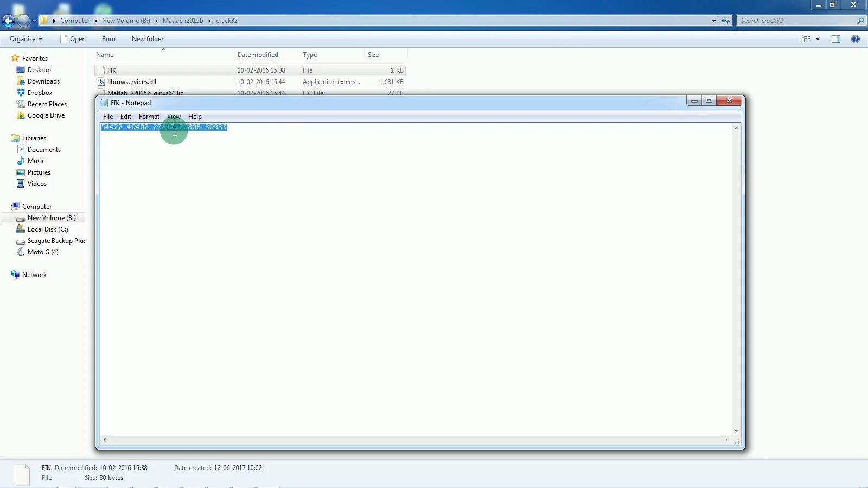Maximize the FIK Notepad window
868x488 pixels.
click(x=709, y=101)
